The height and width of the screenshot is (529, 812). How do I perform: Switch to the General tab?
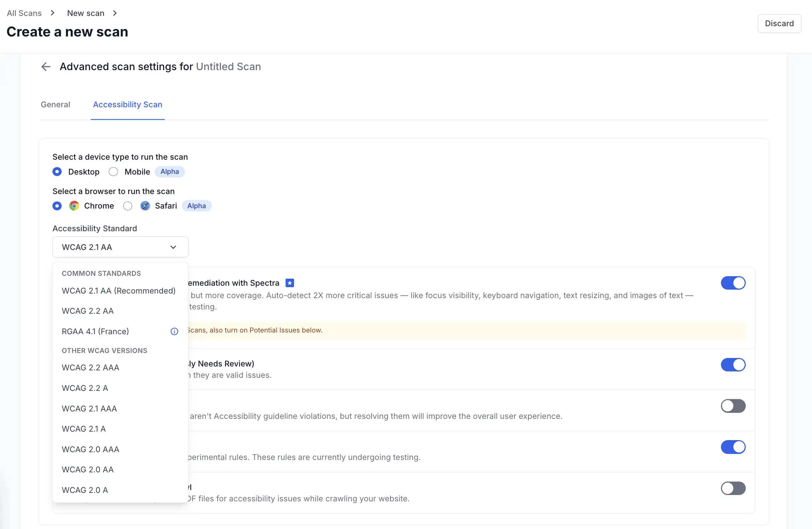click(56, 104)
